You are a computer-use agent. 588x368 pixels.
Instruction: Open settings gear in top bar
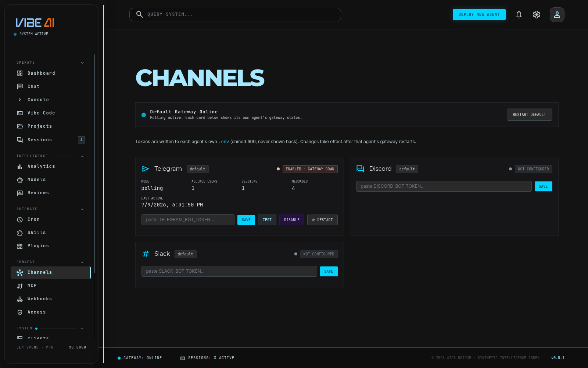click(x=537, y=15)
